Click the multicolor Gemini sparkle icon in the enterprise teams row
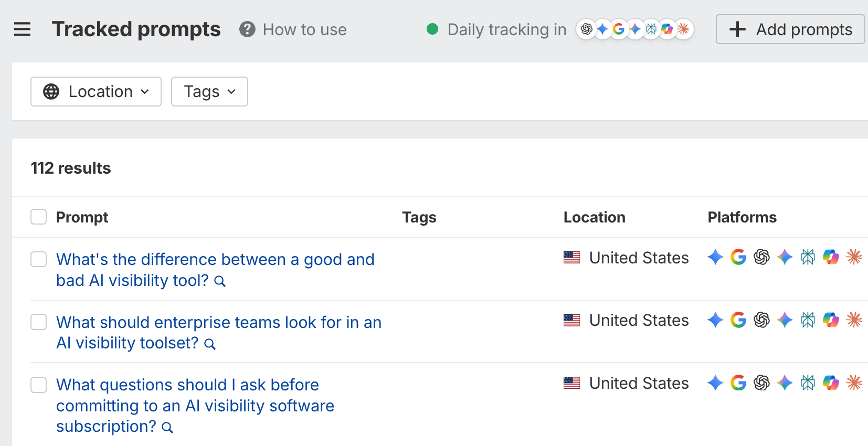The width and height of the screenshot is (868, 446). click(x=785, y=320)
